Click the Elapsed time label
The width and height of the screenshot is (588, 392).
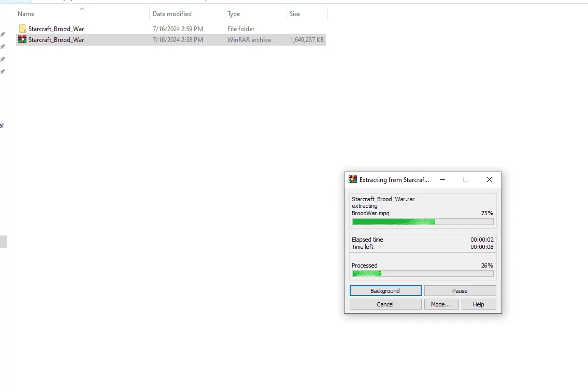[367, 240]
